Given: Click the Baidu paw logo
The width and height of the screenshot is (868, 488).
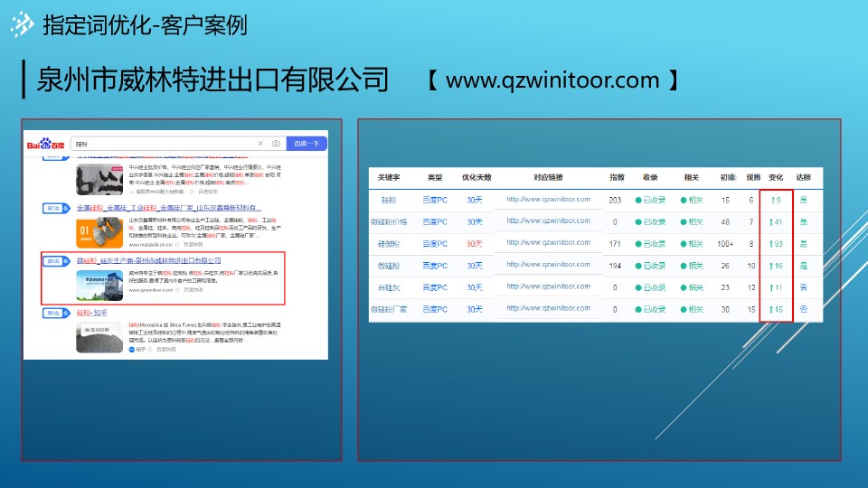Looking at the screenshot, I should tap(45, 144).
